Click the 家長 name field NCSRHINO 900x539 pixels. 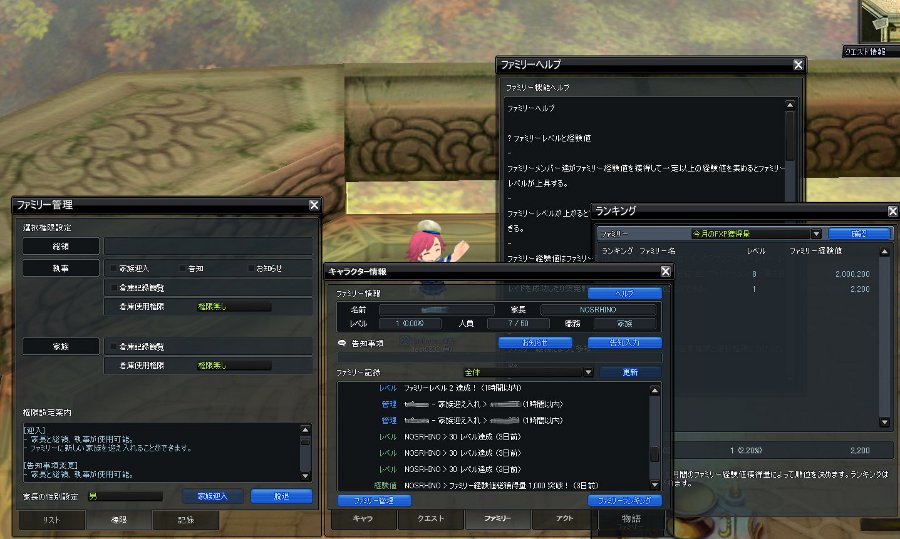(598, 309)
